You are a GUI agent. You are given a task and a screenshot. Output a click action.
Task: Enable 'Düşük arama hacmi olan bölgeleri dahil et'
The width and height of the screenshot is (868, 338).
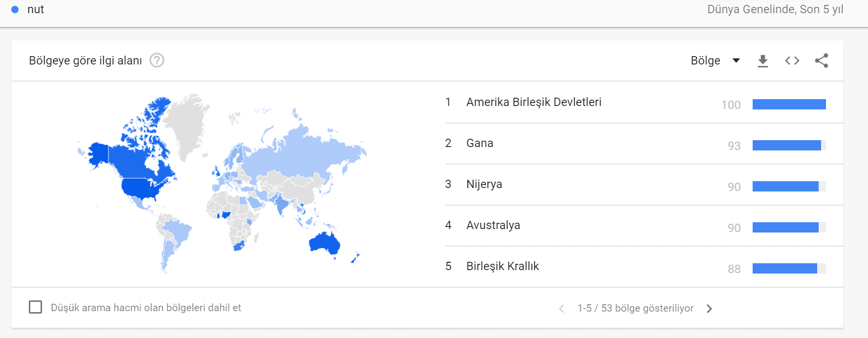click(x=36, y=307)
